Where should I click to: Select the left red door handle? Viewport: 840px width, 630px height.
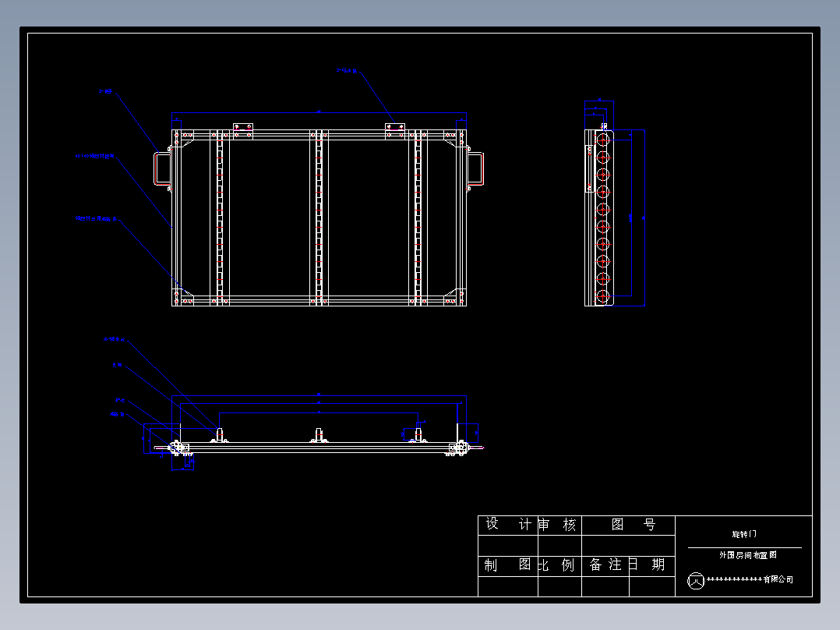pyautogui.click(x=162, y=169)
